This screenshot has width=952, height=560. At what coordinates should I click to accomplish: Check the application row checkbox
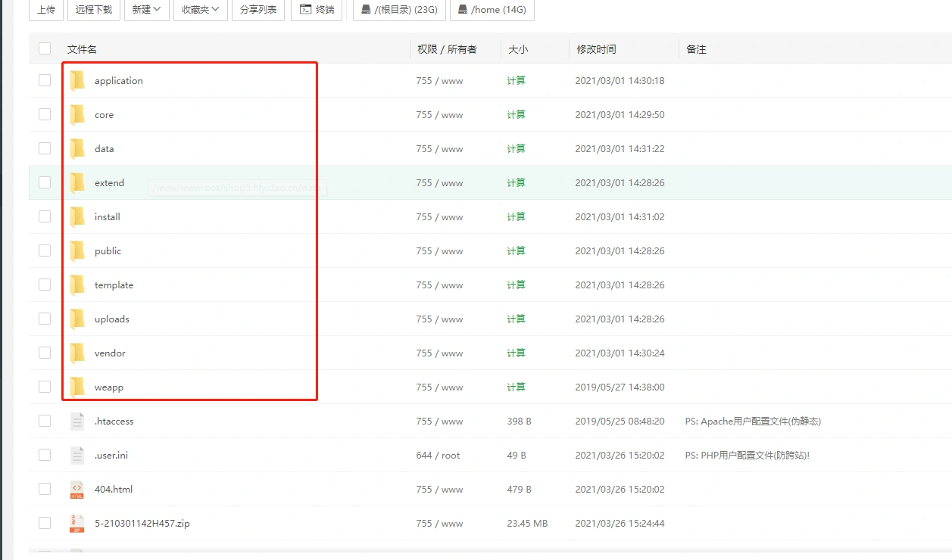[45, 80]
